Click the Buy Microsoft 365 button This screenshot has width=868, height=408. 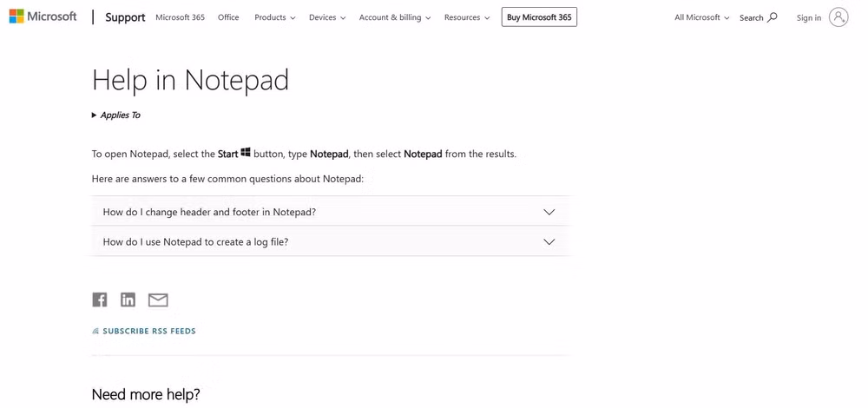[x=539, y=17]
